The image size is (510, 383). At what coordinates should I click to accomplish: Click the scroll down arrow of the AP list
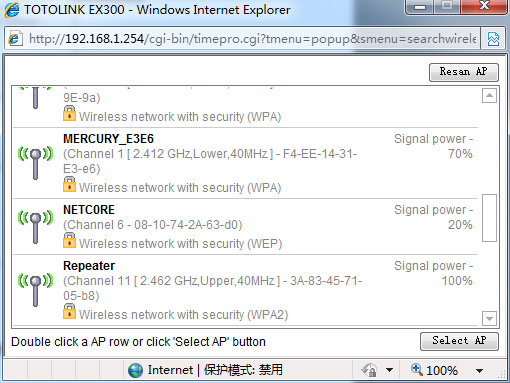(489, 318)
